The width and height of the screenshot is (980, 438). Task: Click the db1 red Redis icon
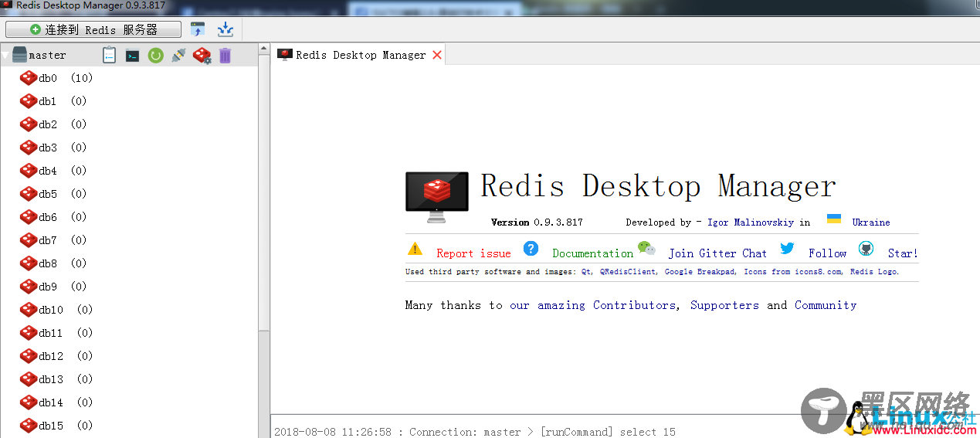[x=29, y=101]
